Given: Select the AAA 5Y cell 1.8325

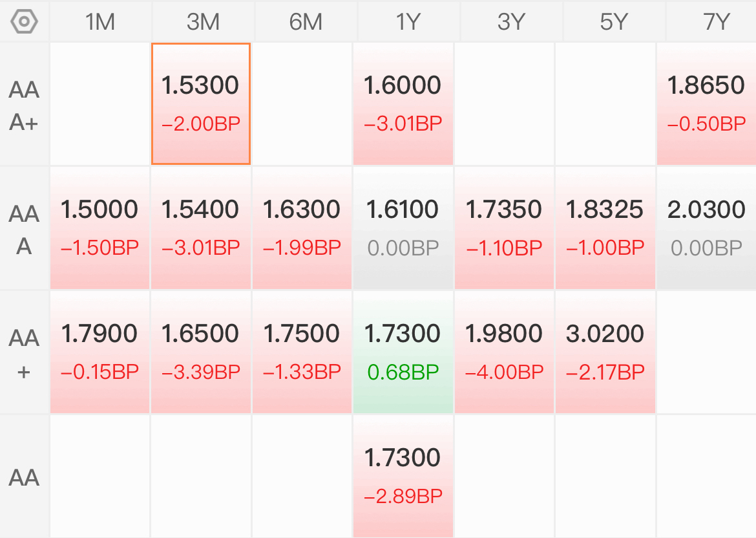Looking at the screenshot, I should coord(605,228).
